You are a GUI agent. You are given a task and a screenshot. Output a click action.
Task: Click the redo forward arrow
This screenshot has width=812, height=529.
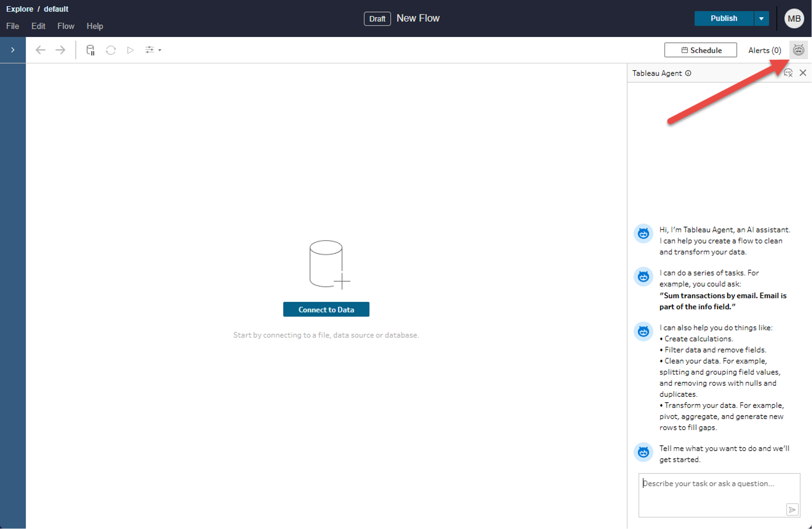(60, 50)
